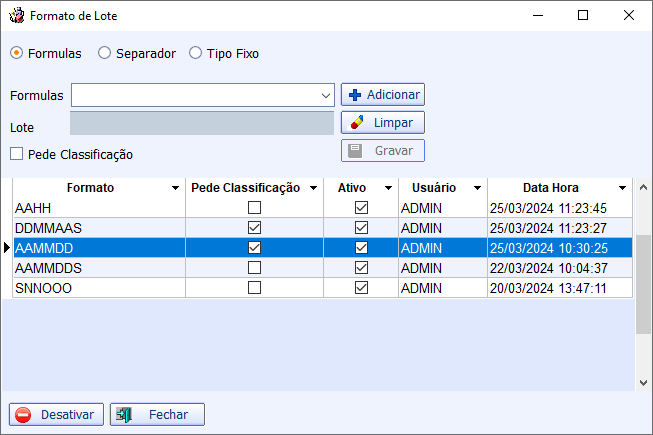The image size is (653, 435).
Task: Select the Separador radio option
Action: (104, 53)
